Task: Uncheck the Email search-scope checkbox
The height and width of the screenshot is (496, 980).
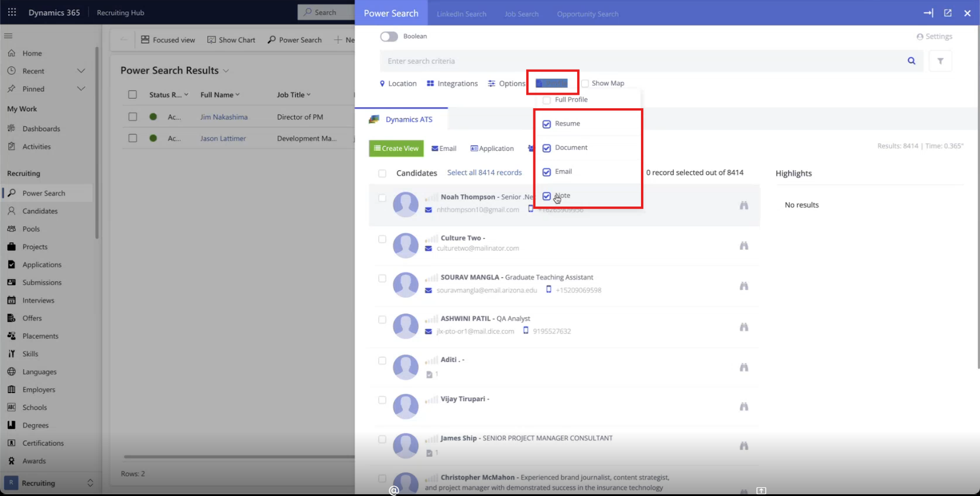Action: (x=547, y=172)
